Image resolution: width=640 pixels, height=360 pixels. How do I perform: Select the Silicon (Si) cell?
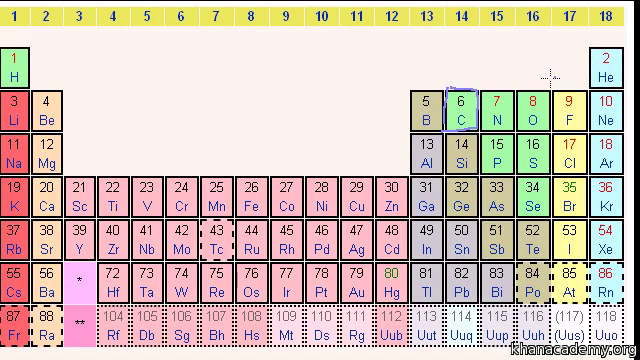(461, 154)
